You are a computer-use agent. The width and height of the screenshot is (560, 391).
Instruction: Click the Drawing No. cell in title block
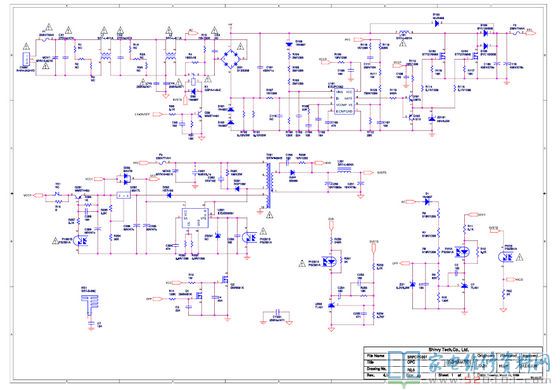click(376, 369)
